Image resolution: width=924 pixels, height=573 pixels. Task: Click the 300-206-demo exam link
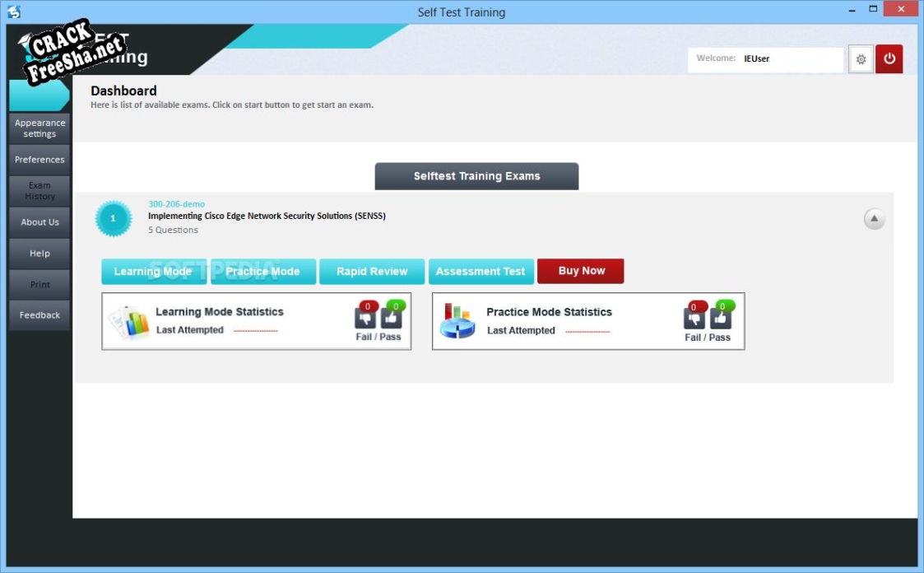click(176, 204)
